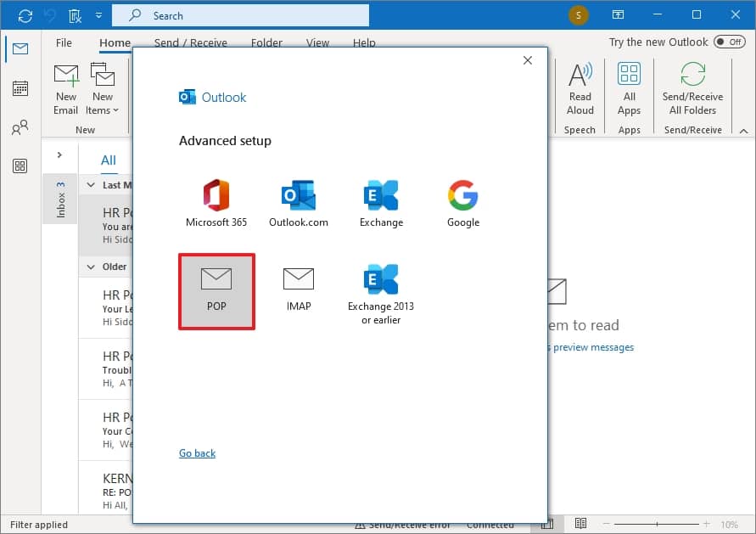Viewport: 756px width, 534px height.
Task: Open Calendar from left sidebar
Action: click(20, 89)
